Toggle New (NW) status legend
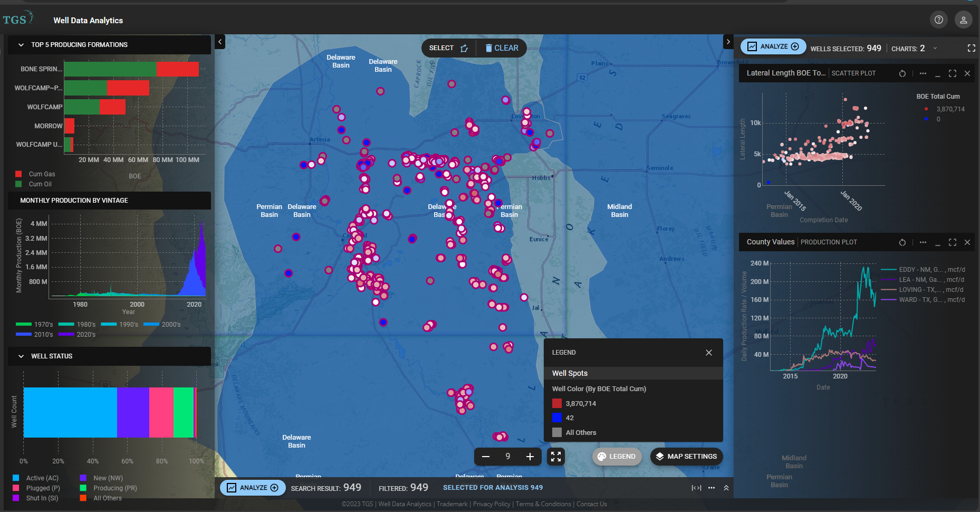This screenshot has height=512, width=980. tap(101, 478)
